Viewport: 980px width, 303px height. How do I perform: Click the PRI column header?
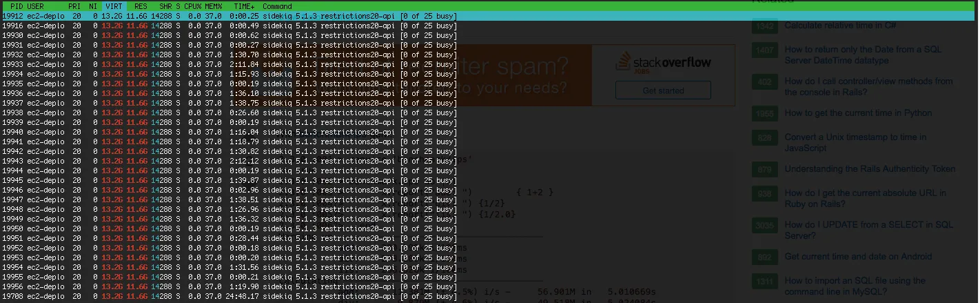coord(74,6)
